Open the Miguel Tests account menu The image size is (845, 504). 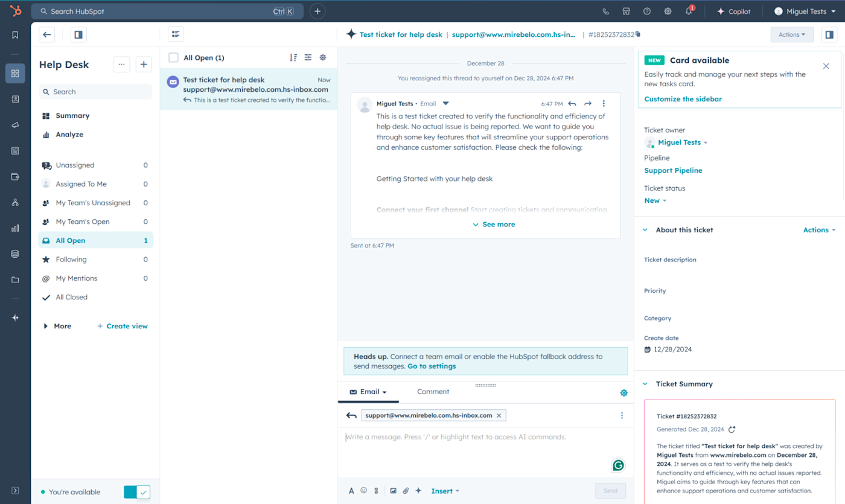coord(806,11)
